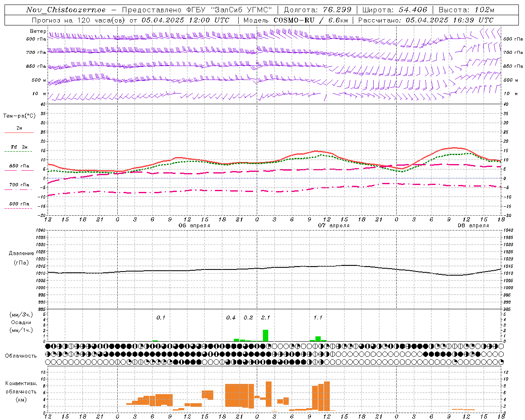Click the "700 гПа" entry in the temperature legend
The height and width of the screenshot is (420, 525).
click(x=19, y=185)
